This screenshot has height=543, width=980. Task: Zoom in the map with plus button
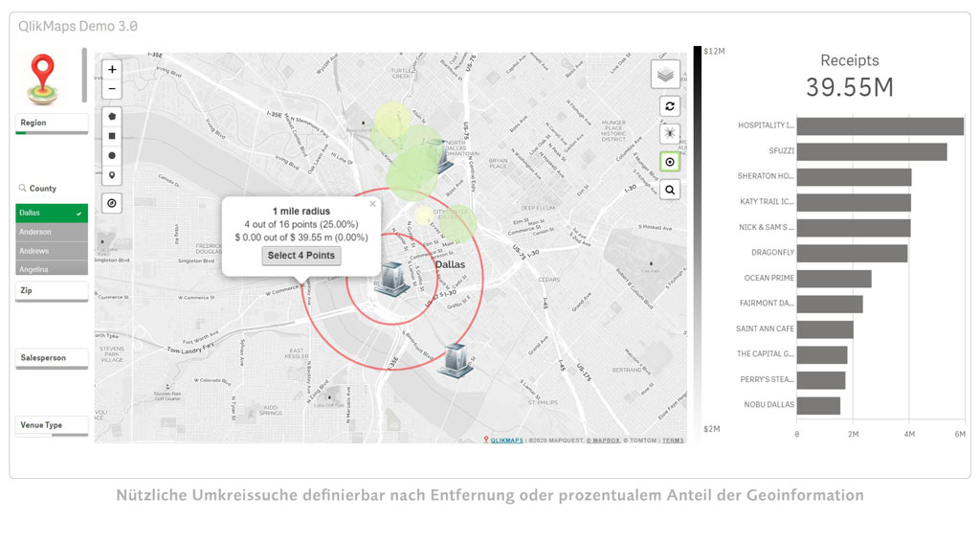pyautogui.click(x=112, y=70)
